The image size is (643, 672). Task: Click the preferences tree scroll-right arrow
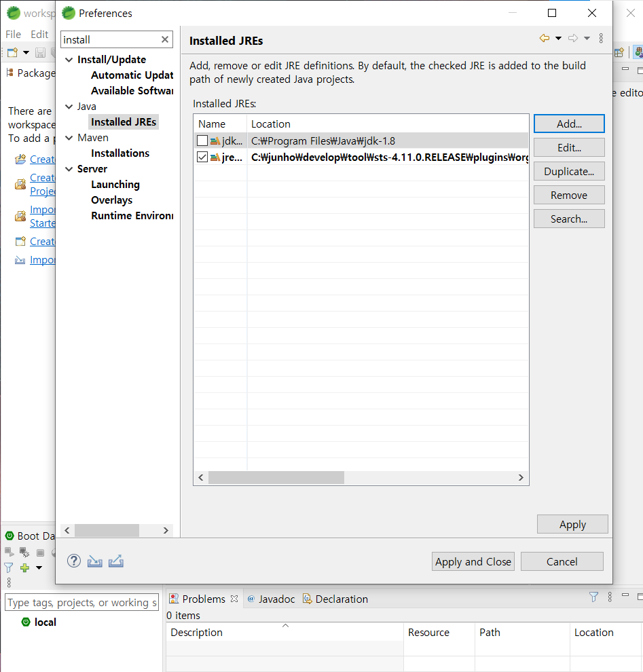(166, 531)
